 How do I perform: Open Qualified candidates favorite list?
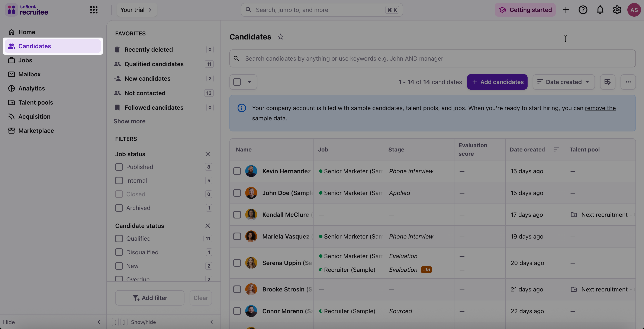click(154, 64)
